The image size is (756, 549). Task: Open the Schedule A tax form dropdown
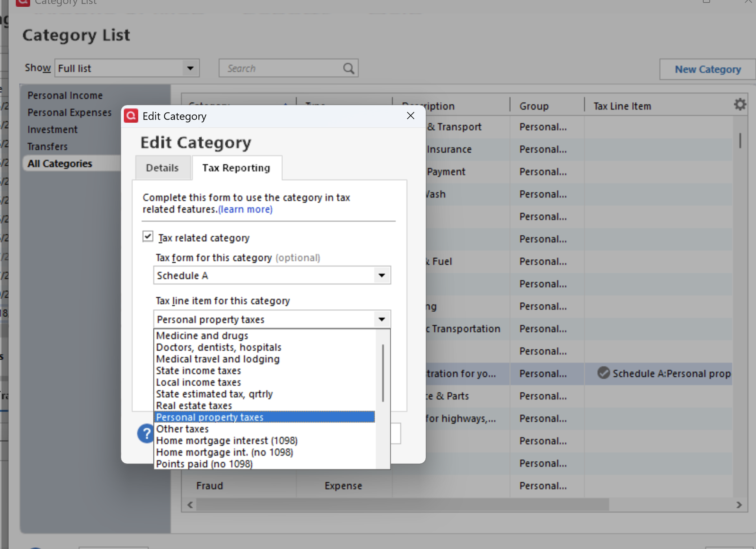tap(381, 275)
